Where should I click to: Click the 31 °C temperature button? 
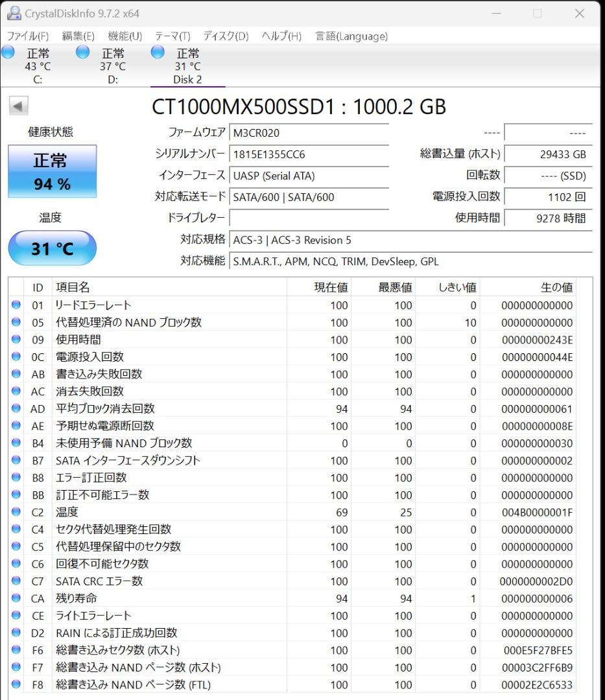click(x=53, y=248)
